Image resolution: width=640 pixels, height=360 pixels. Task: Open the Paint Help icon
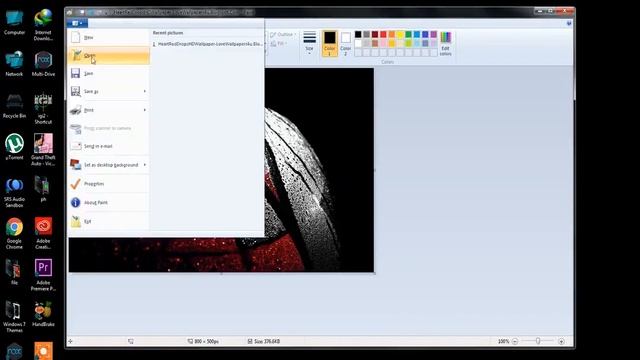coord(569,24)
